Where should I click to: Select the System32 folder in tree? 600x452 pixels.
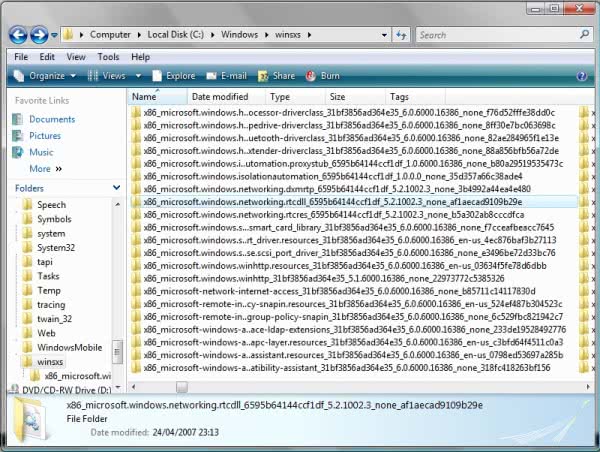pyautogui.click(x=56, y=248)
